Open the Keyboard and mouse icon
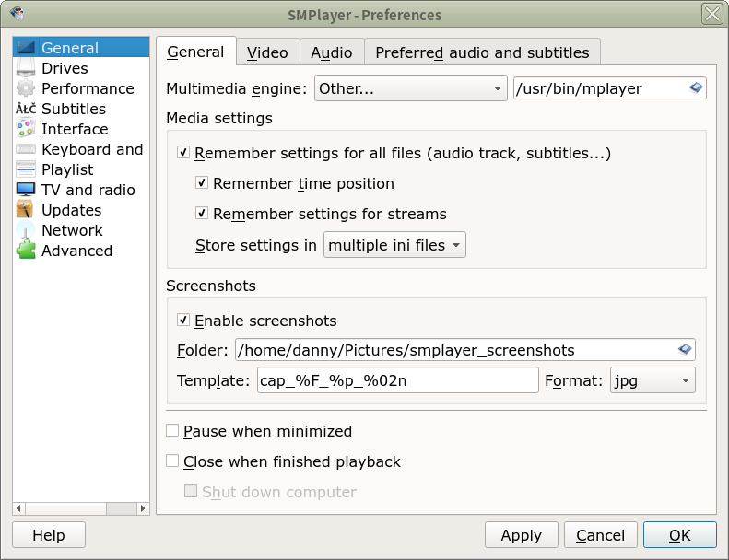 26,149
